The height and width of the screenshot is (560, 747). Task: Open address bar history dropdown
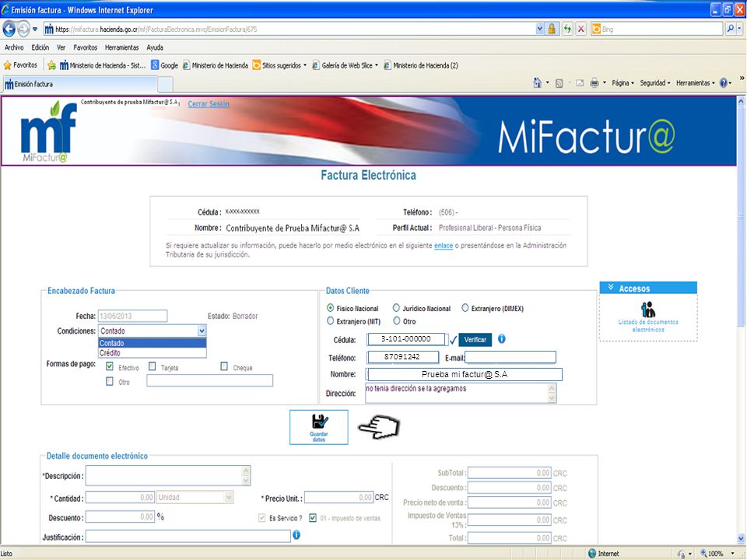(x=539, y=29)
